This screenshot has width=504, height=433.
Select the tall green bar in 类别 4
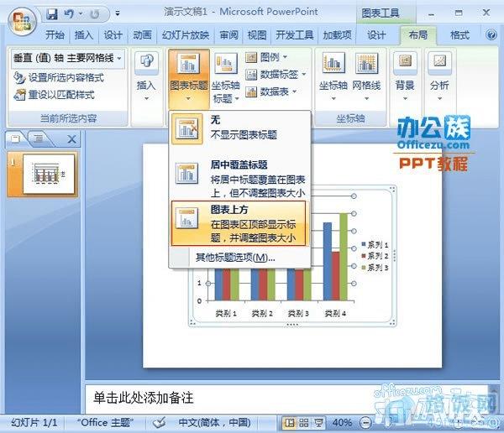(x=344, y=257)
